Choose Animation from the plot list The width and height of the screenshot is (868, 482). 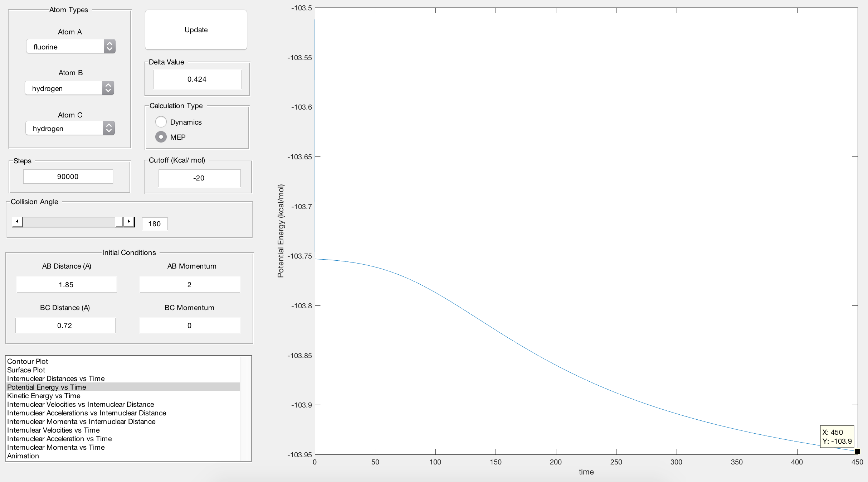[x=23, y=456]
